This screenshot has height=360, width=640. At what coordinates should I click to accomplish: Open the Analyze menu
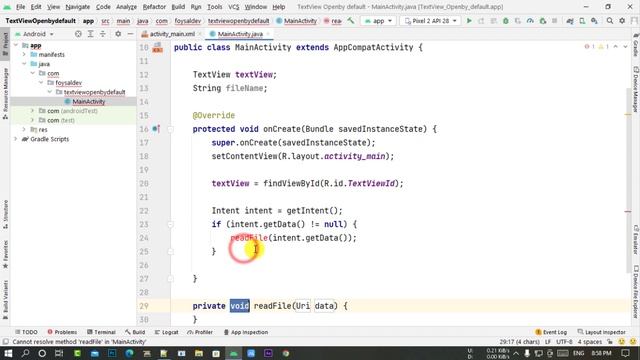pos(126,7)
